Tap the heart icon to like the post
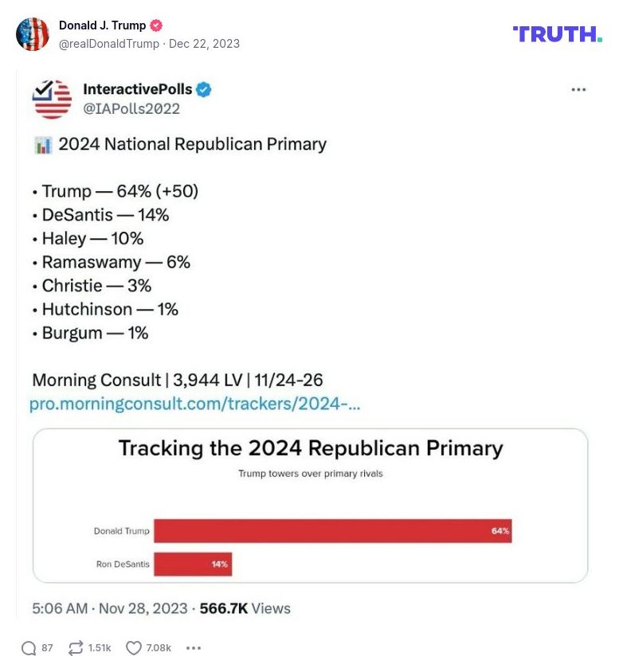 click(135, 648)
